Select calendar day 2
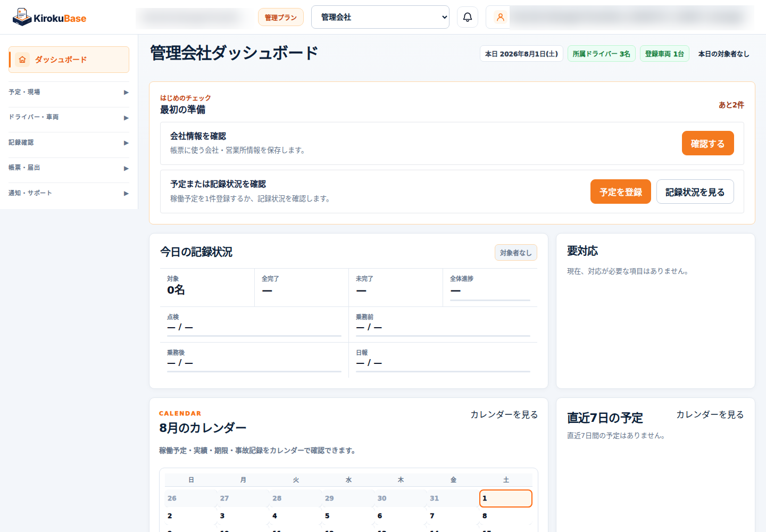 [191, 516]
